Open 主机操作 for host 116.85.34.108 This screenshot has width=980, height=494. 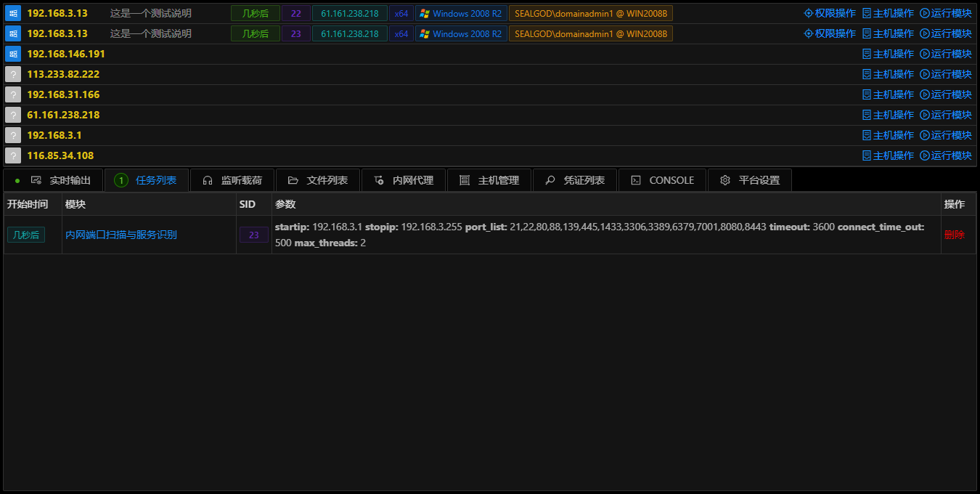click(x=888, y=155)
